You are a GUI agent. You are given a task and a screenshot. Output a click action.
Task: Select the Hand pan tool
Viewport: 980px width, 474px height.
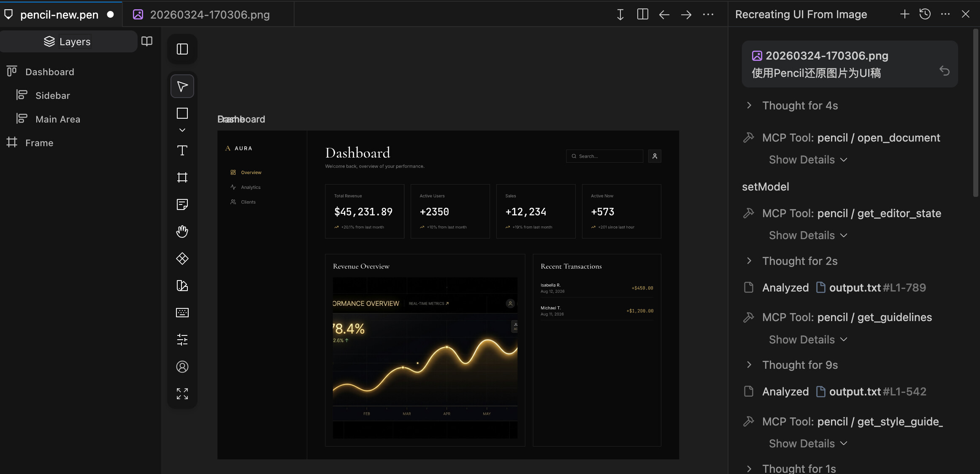click(x=182, y=232)
